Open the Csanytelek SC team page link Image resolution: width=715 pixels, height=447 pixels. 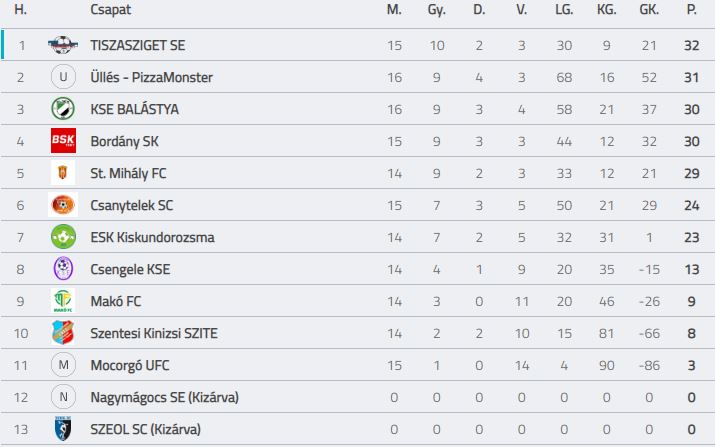132,205
